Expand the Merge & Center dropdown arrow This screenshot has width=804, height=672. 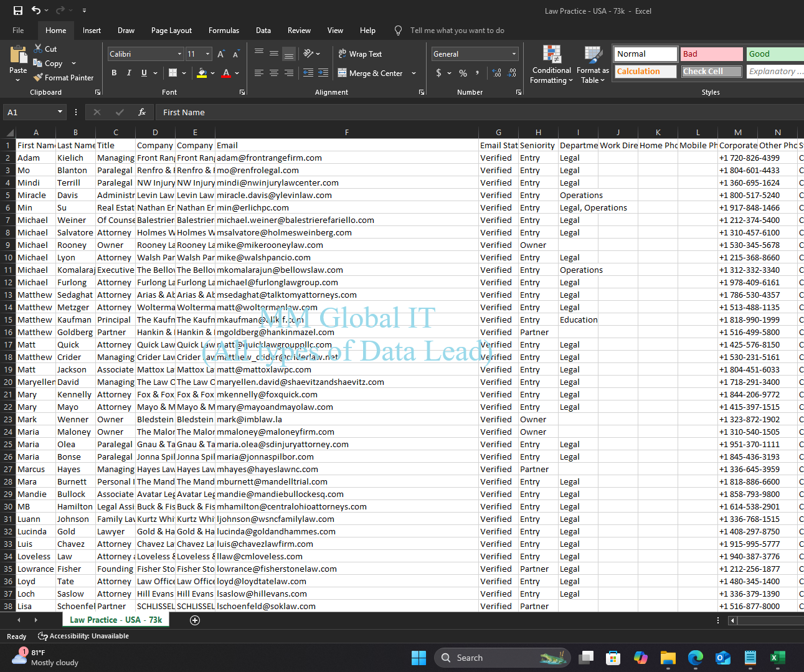[x=414, y=73]
